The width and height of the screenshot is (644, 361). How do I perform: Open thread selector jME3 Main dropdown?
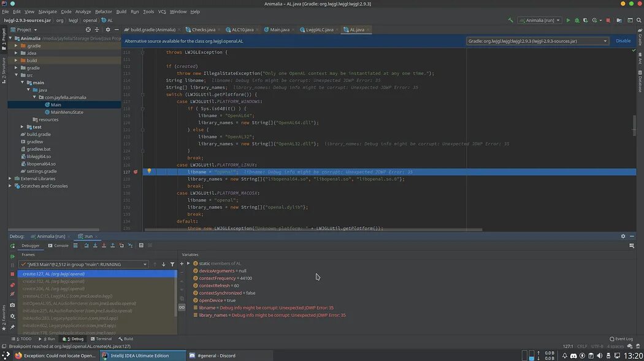(x=83, y=265)
